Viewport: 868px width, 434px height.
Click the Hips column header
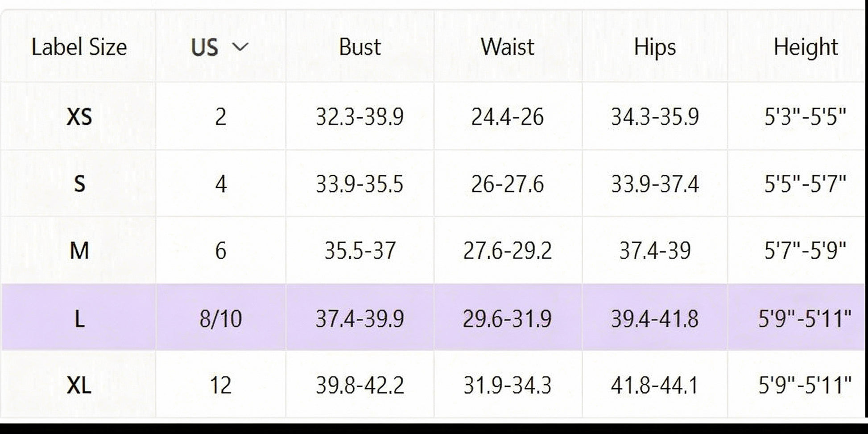654,47
